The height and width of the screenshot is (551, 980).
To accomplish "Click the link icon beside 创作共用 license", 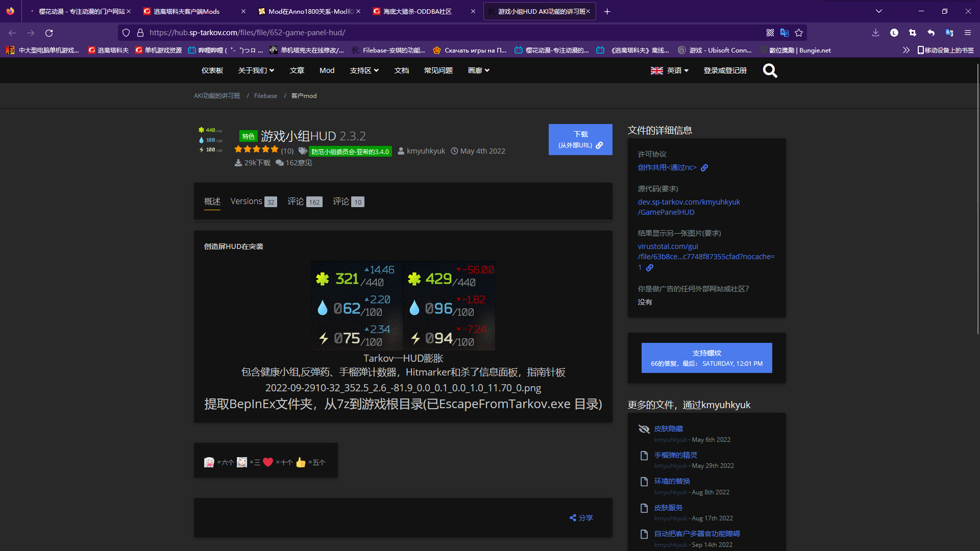I will click(704, 167).
